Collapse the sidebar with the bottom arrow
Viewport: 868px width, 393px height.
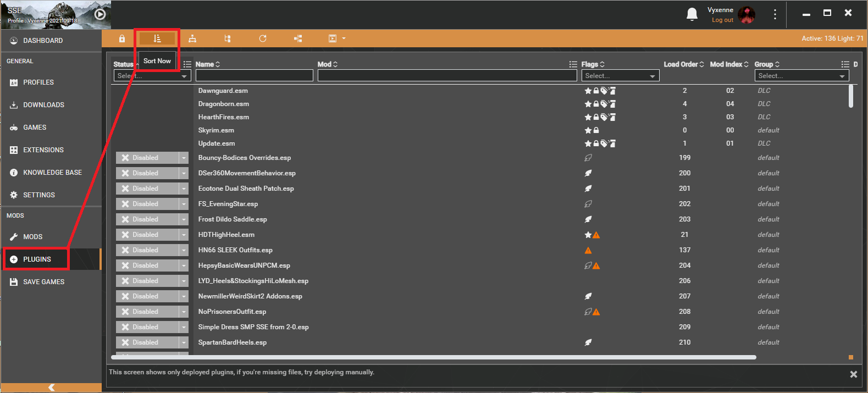click(x=51, y=388)
